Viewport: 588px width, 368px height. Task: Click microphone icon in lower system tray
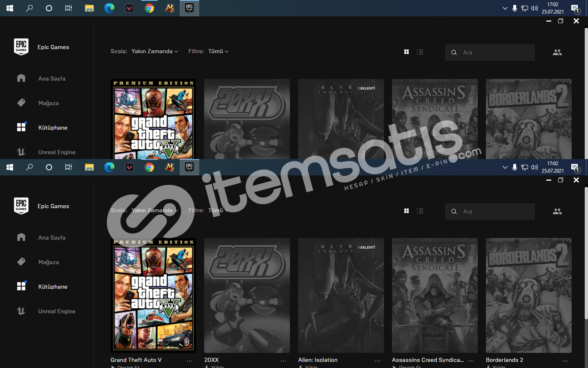pos(514,167)
